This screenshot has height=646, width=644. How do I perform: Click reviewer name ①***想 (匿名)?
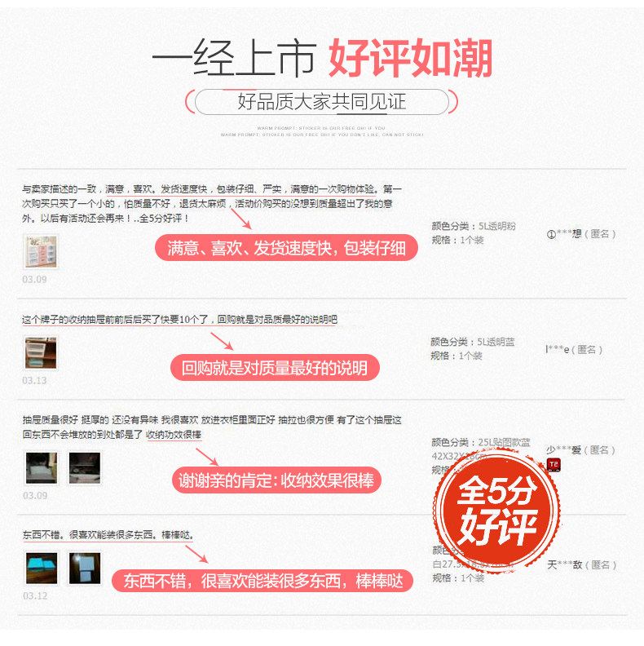[581, 234]
